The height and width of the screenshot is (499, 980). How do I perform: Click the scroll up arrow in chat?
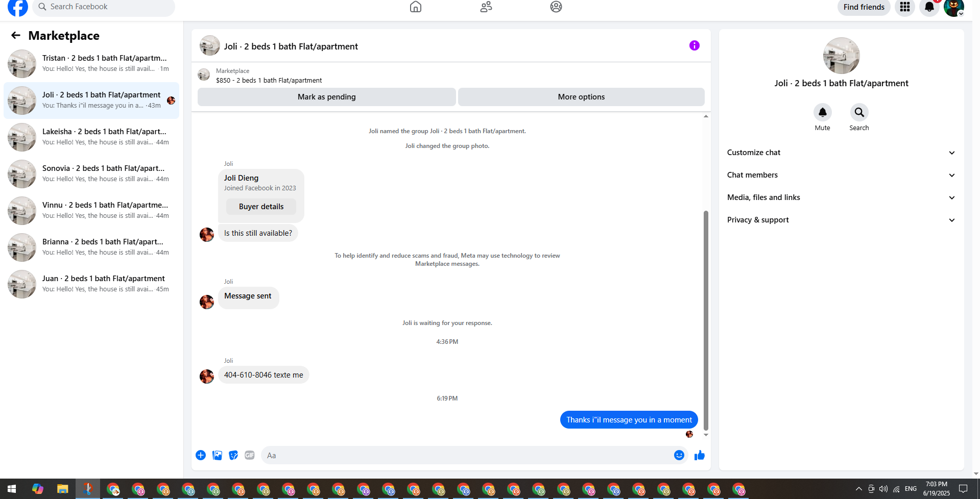706,116
